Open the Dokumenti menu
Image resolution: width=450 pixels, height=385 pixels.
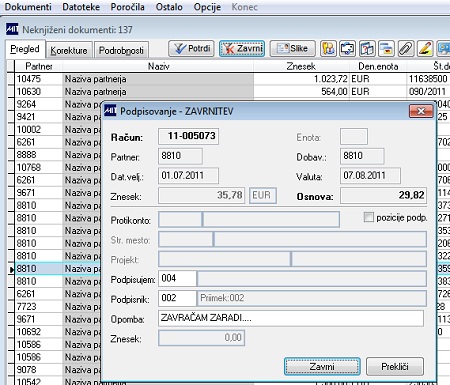28,7
